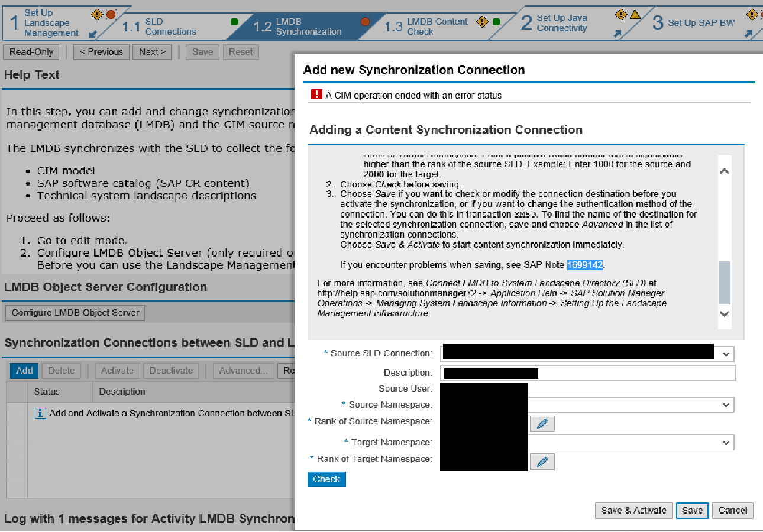Click the 'Technical system landscape descriptions' bullet
This screenshot has width=763, height=532.
click(147, 196)
